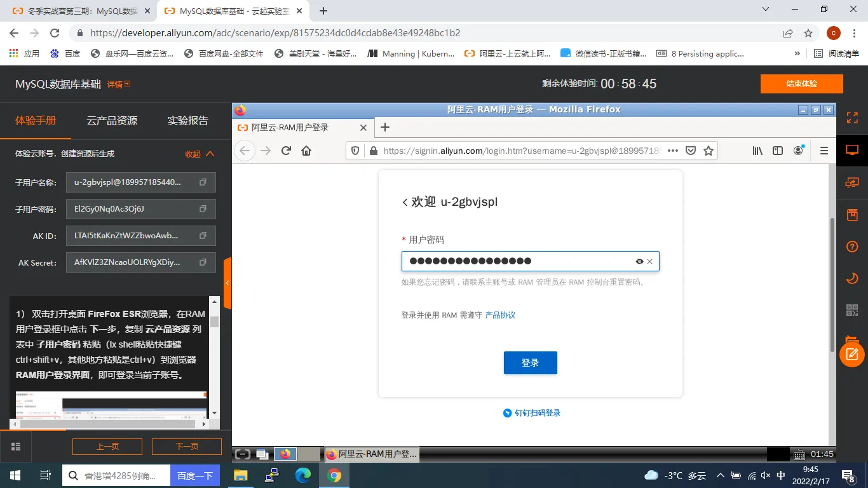The width and height of the screenshot is (868, 488).
Task: Open the Firefox hamburger menu
Action: (x=824, y=151)
